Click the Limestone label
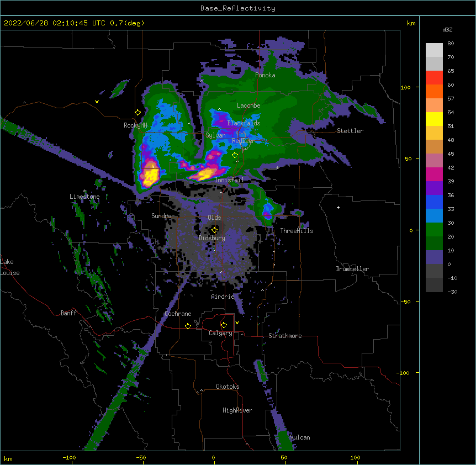This screenshot has height=465, width=476. point(84,197)
